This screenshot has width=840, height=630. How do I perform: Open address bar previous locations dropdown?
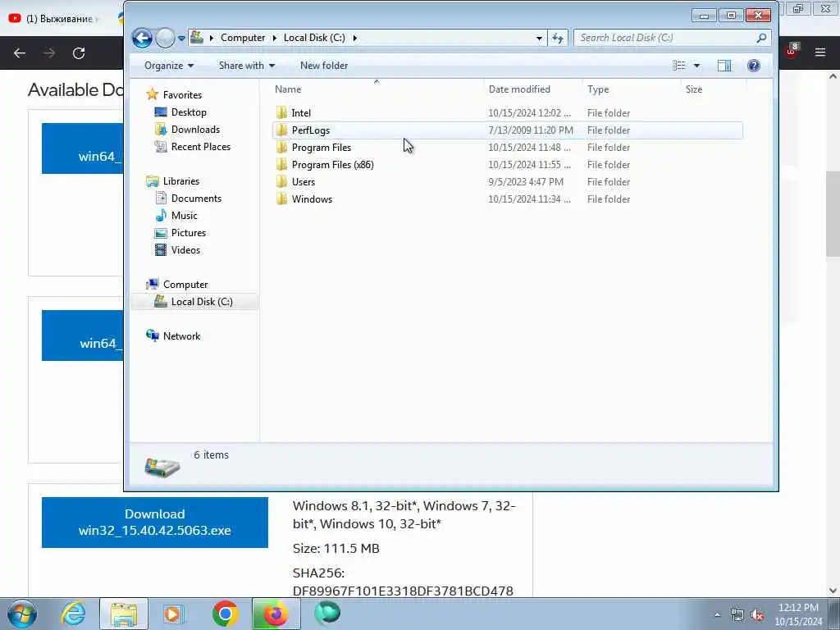pos(539,38)
